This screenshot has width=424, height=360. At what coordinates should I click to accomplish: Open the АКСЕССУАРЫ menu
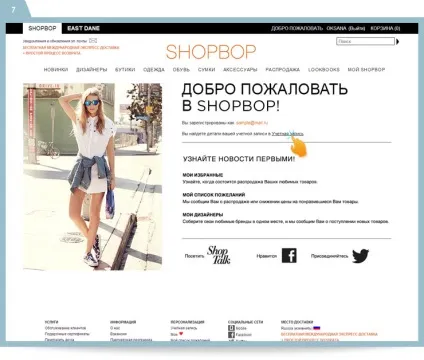[x=240, y=70]
